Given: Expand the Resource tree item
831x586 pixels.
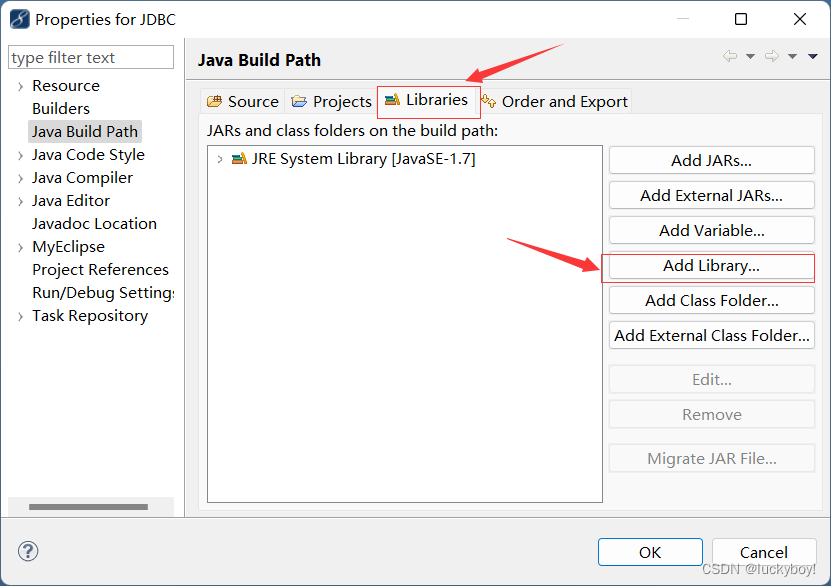Looking at the screenshot, I should pyautogui.click(x=20, y=86).
